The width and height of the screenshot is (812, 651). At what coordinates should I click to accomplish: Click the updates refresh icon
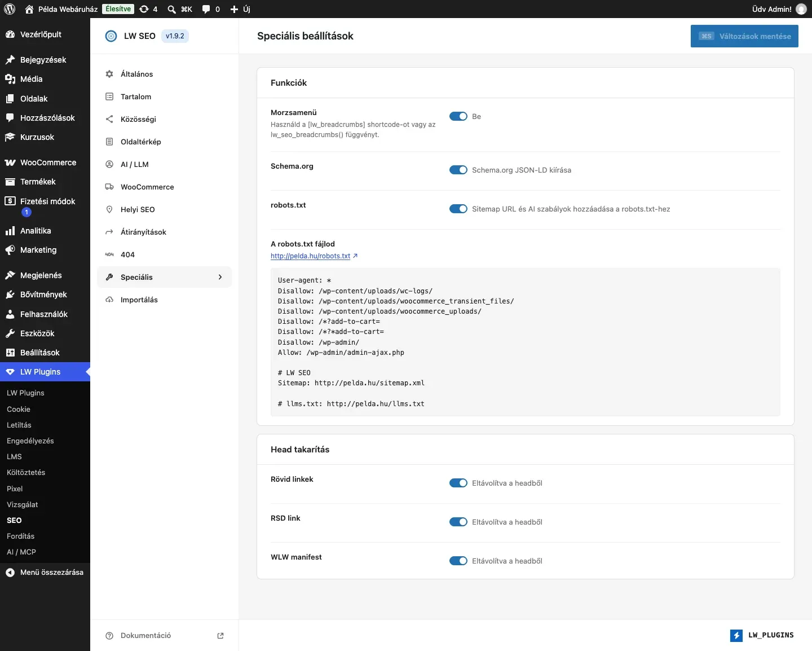144,9
